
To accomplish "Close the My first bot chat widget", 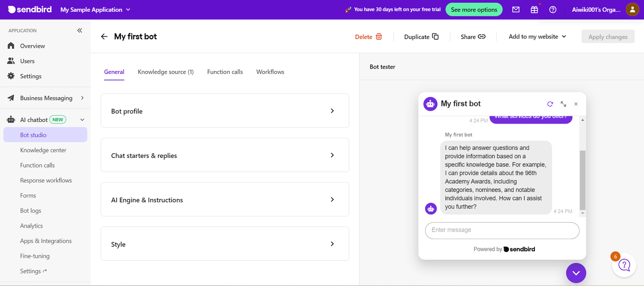I will tap(576, 104).
